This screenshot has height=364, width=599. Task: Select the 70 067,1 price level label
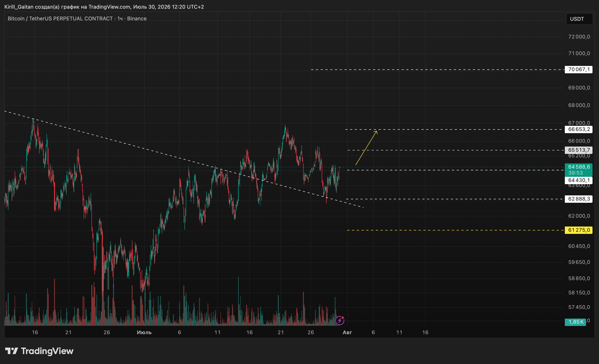click(x=579, y=70)
